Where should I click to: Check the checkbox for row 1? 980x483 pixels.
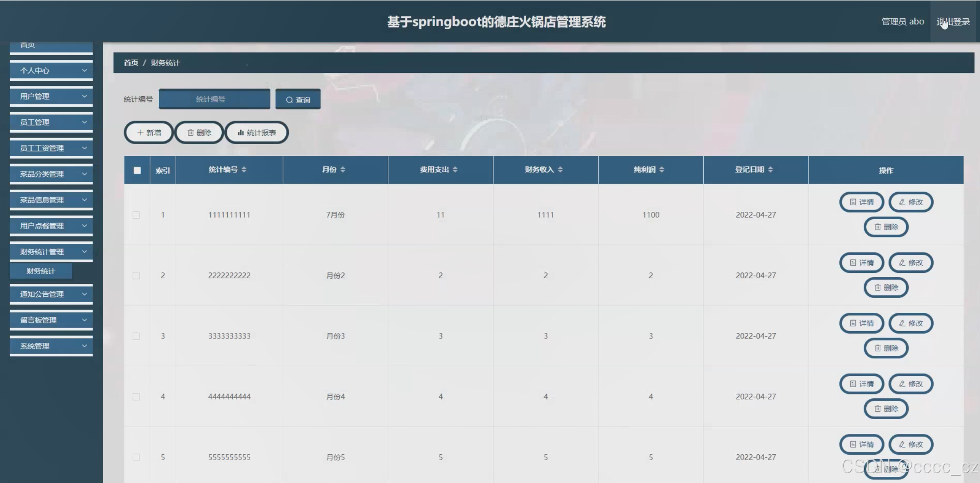(136, 215)
